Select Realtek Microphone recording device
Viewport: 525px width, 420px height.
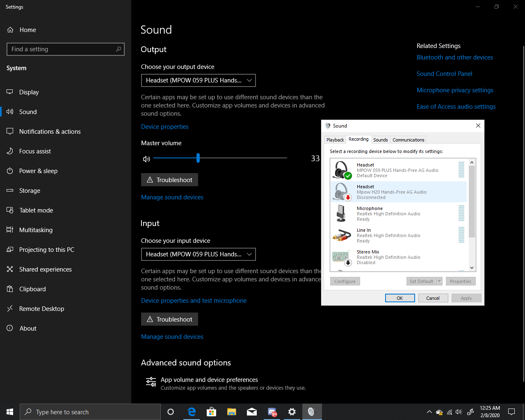point(398,214)
